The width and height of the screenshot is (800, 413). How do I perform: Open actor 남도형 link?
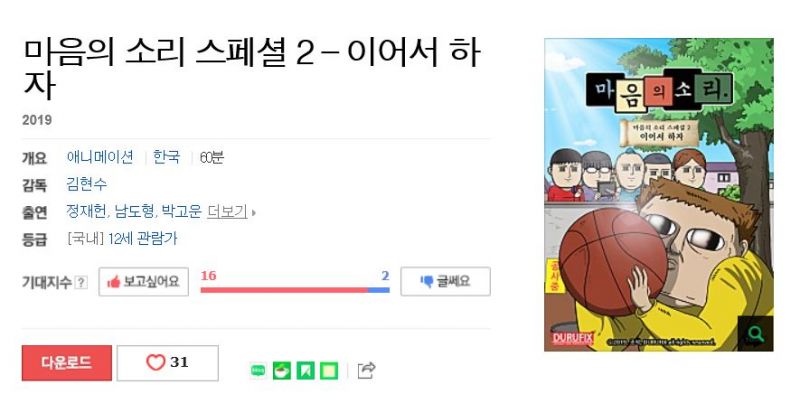[x=134, y=211]
